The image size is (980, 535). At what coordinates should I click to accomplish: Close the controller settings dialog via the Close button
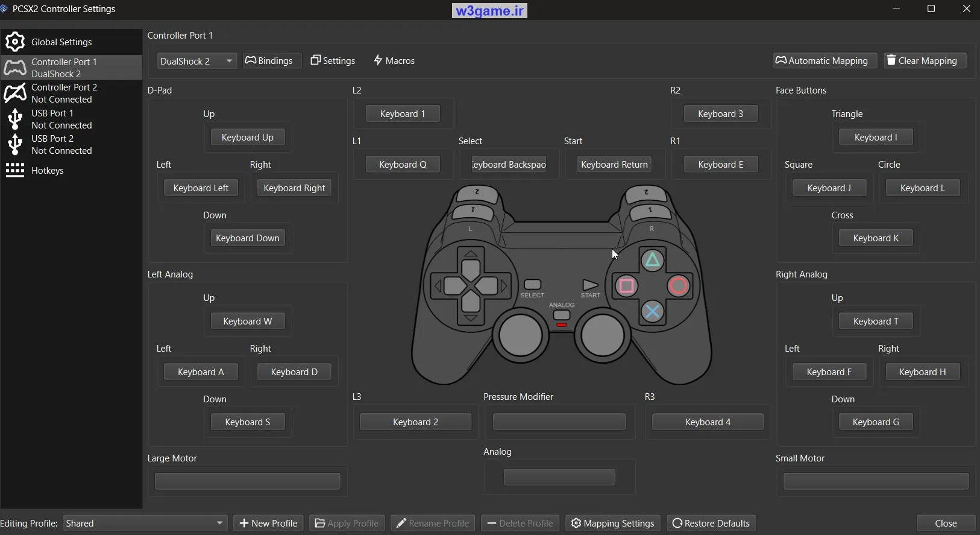click(946, 523)
